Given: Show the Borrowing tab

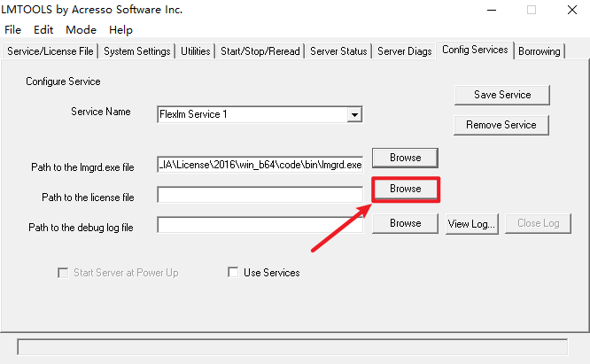Looking at the screenshot, I should coord(540,51).
